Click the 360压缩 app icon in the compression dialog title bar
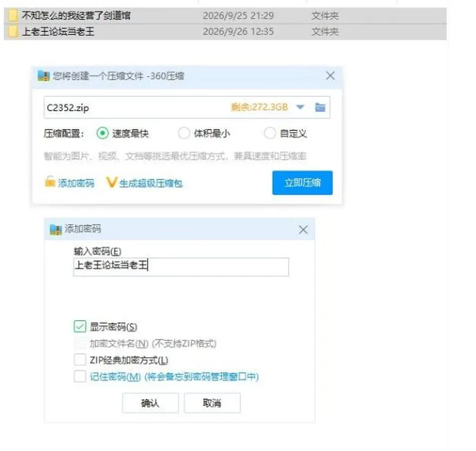Screen dimensions: 476x451 44,76
